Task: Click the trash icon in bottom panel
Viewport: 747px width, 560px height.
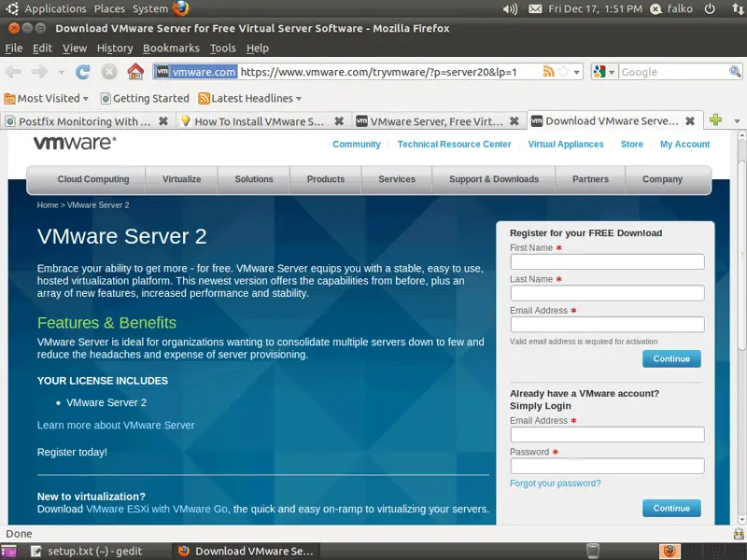Action: (x=593, y=551)
